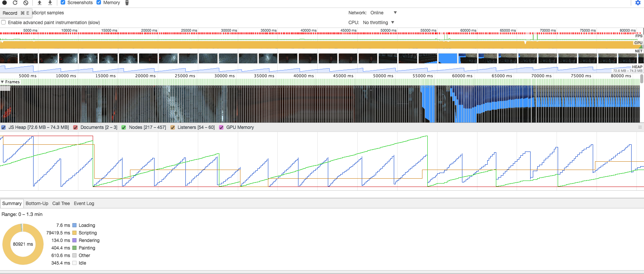Click the blue screenshot thumbnail in overview

(x=447, y=58)
